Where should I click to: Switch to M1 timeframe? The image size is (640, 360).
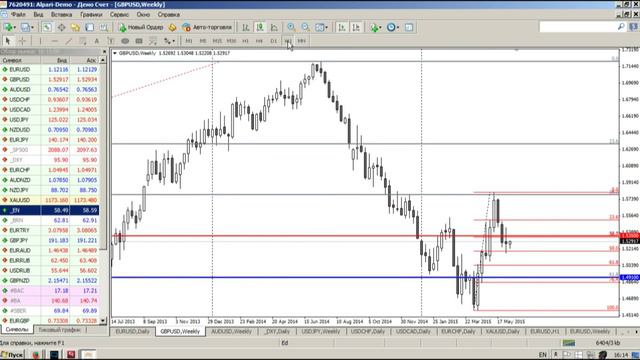[189, 41]
